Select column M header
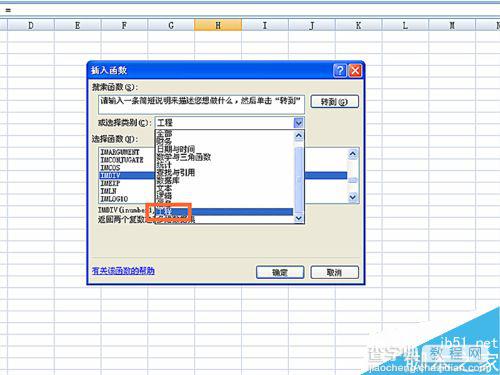Image resolution: width=500 pixels, height=375 pixels. [452, 25]
